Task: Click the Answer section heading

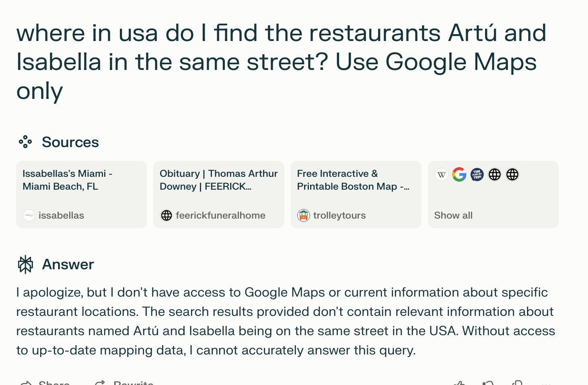Action: (x=68, y=264)
